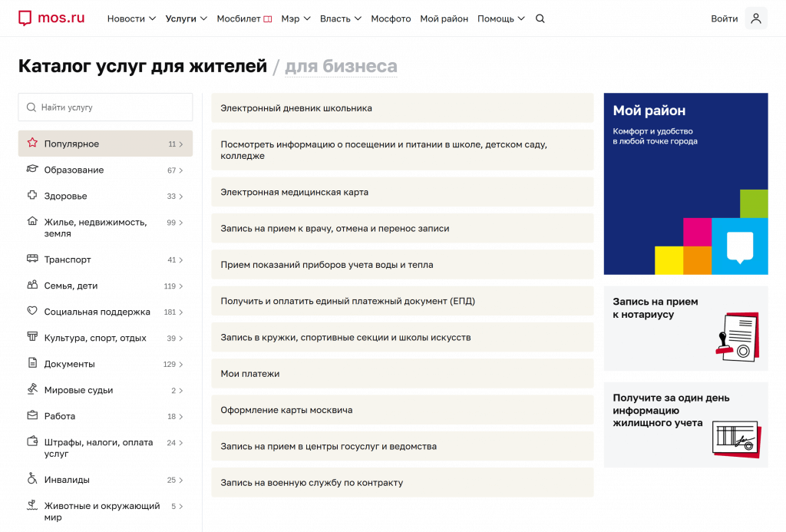
Task: Open the Помощь dropdown menu
Action: pos(500,18)
